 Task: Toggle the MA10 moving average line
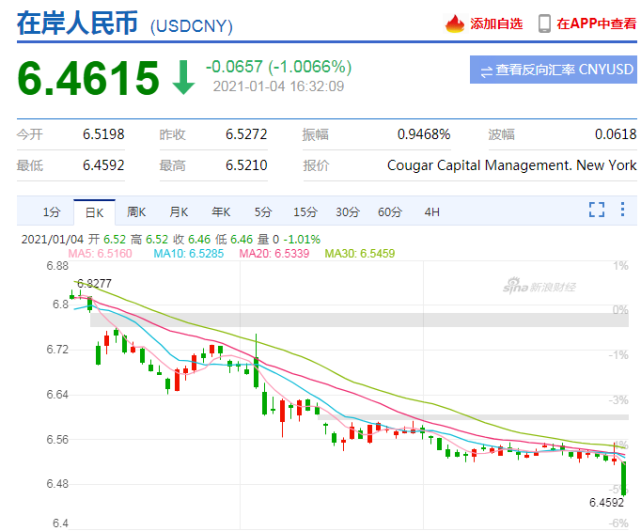[189, 254]
